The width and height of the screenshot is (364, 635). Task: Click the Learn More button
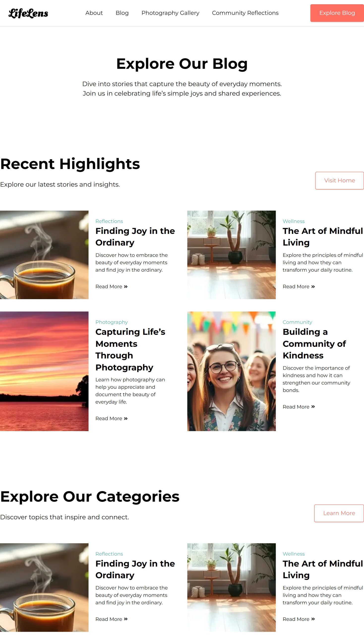point(339,513)
